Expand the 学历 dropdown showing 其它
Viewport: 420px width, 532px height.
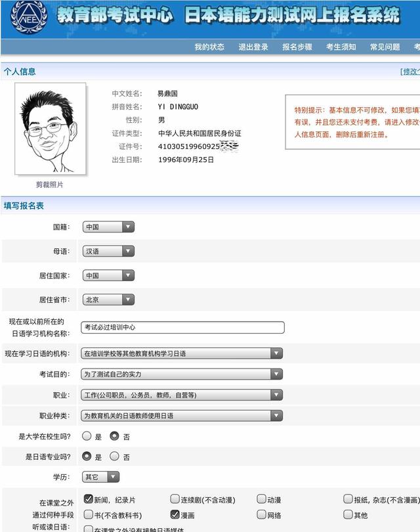click(x=101, y=477)
